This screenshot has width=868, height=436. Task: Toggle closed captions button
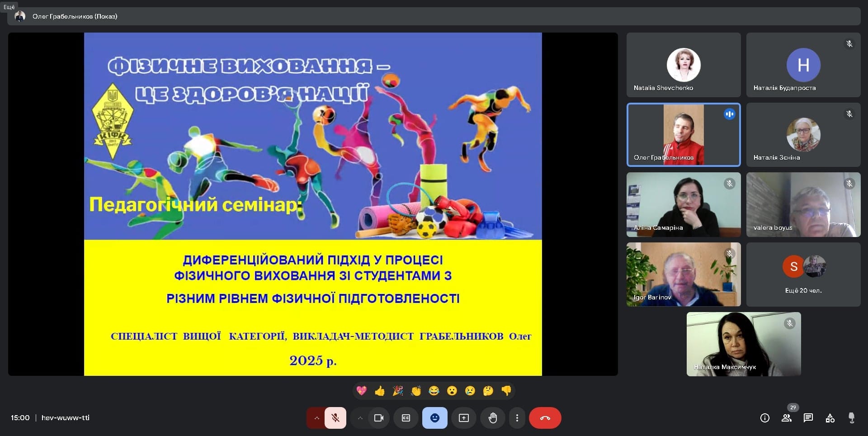tap(406, 418)
